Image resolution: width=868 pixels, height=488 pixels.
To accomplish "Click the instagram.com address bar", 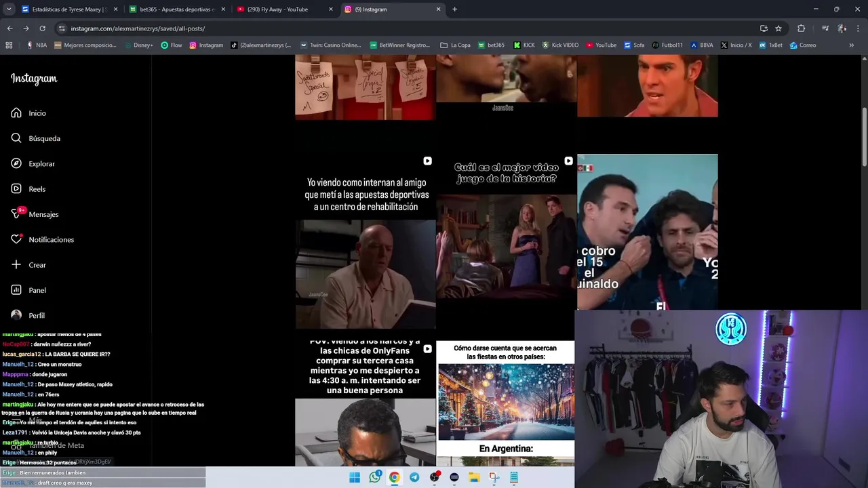I will (407, 28).
